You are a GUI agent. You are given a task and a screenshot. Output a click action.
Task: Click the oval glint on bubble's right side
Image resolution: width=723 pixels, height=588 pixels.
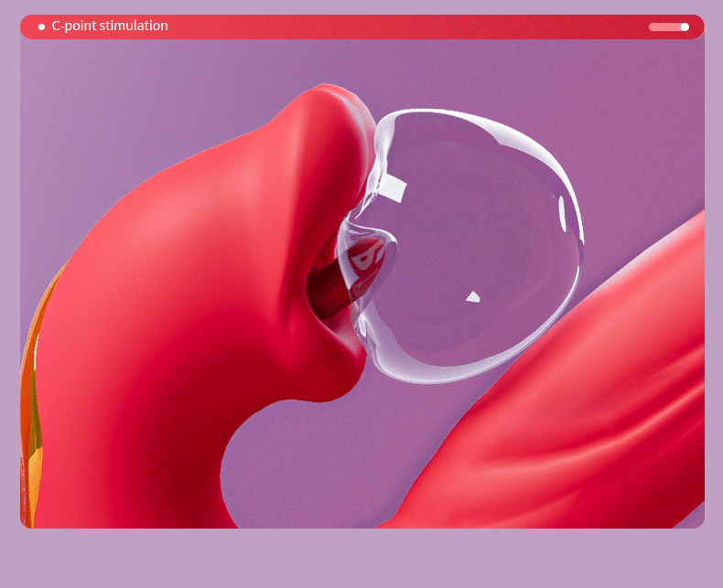[561, 210]
